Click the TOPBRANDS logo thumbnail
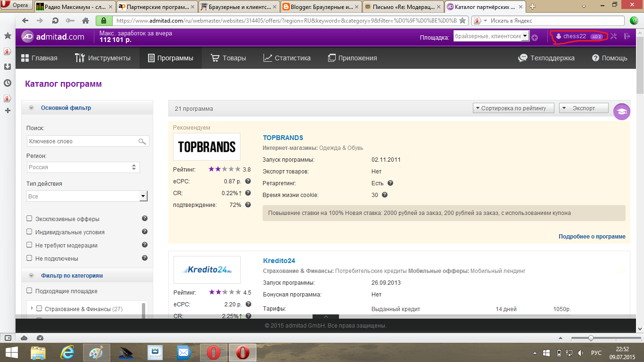This screenshot has width=644, height=362. [207, 147]
